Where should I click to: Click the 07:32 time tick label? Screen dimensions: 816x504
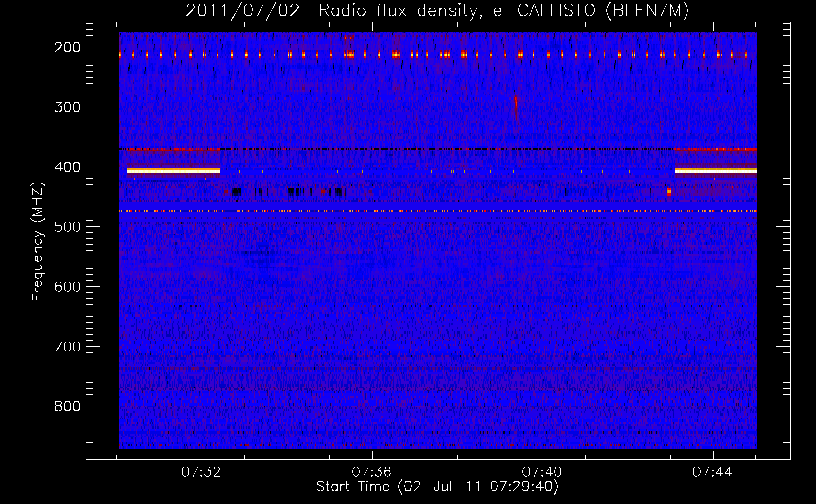[201, 472]
